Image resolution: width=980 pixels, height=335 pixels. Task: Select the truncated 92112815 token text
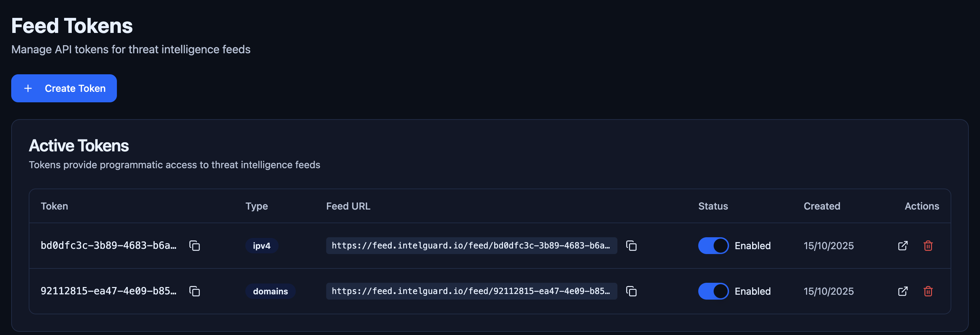coord(109,291)
